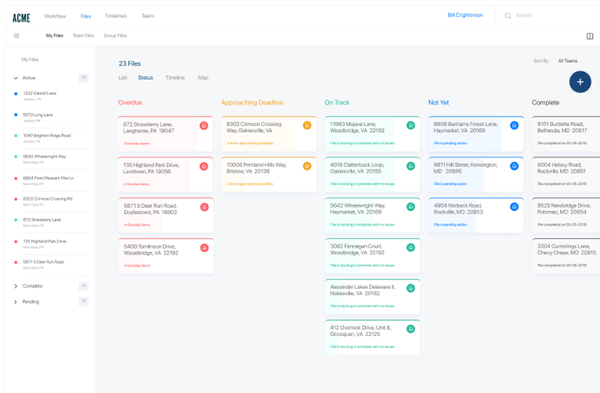The image size is (600, 393).
Task: Click the Not Yet column heading
Action: click(x=439, y=103)
